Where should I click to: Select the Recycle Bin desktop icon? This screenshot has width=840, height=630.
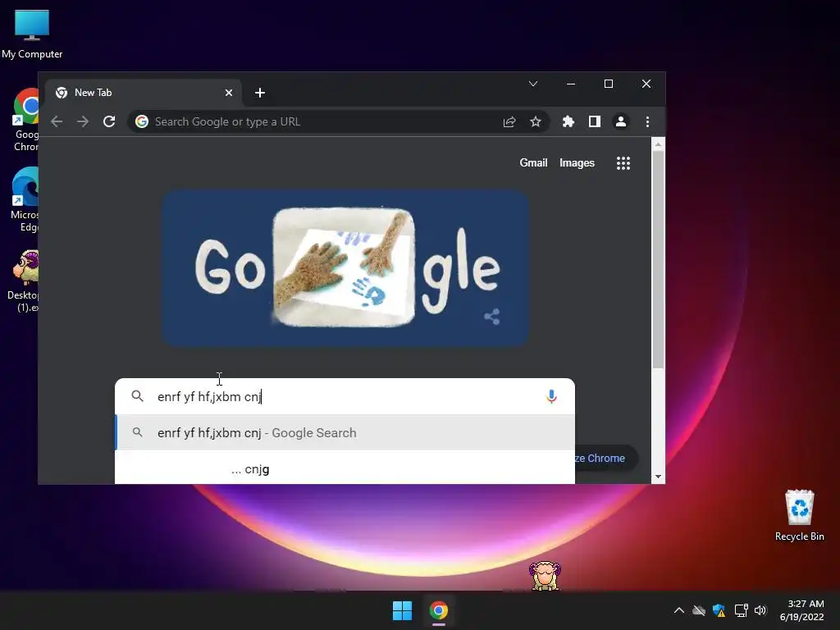[799, 515]
